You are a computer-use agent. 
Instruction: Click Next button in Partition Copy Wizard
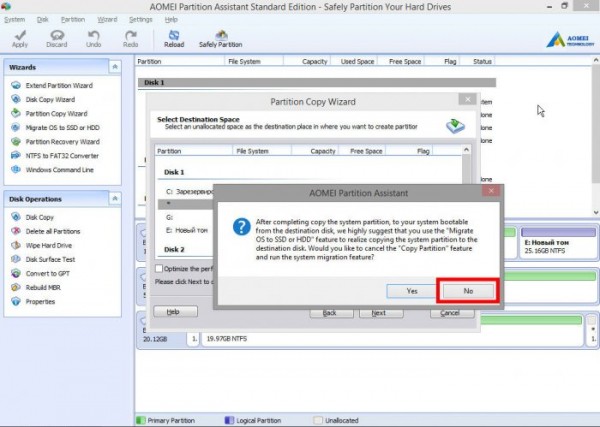click(x=381, y=313)
